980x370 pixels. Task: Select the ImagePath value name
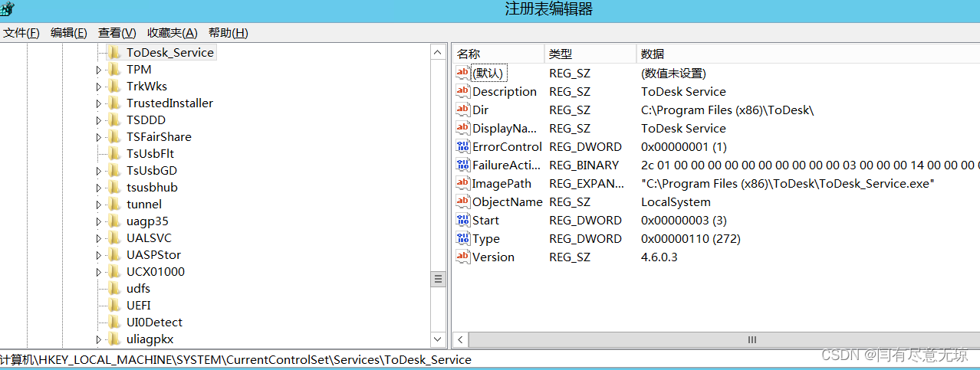tap(502, 183)
